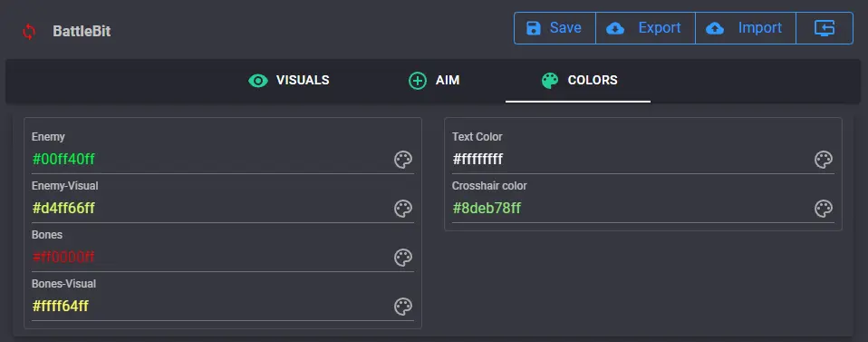Switch to the VISUALS tab
This screenshot has height=342, width=868.
pyautogui.click(x=288, y=81)
